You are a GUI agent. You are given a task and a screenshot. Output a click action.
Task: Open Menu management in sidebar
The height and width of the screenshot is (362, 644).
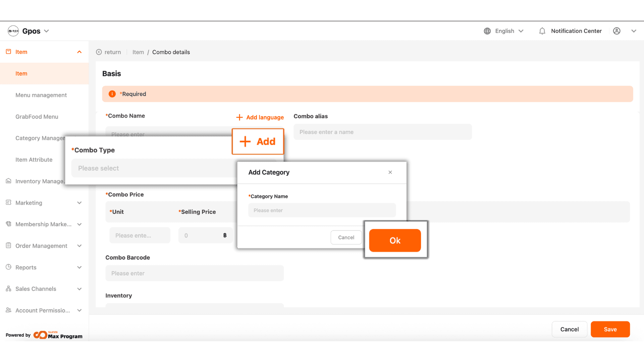pyautogui.click(x=41, y=95)
